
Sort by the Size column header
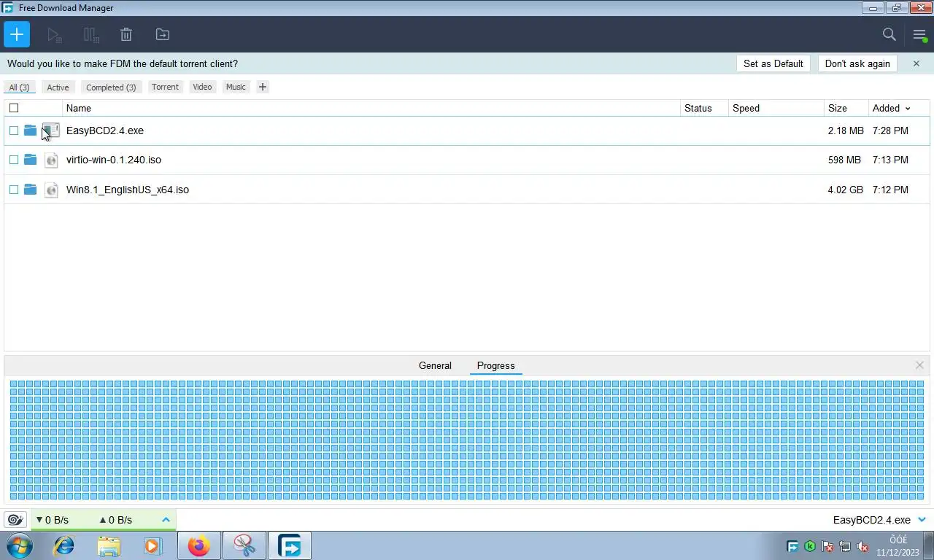846,108
